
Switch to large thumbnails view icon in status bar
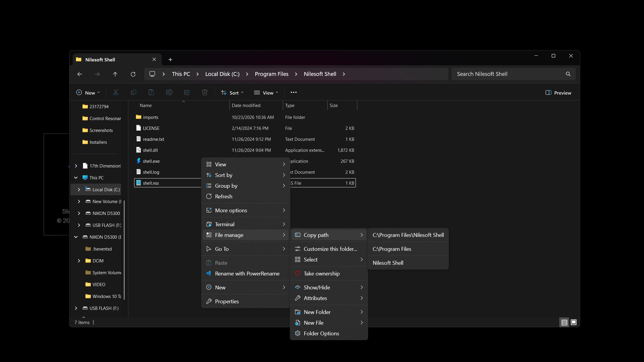574,322
